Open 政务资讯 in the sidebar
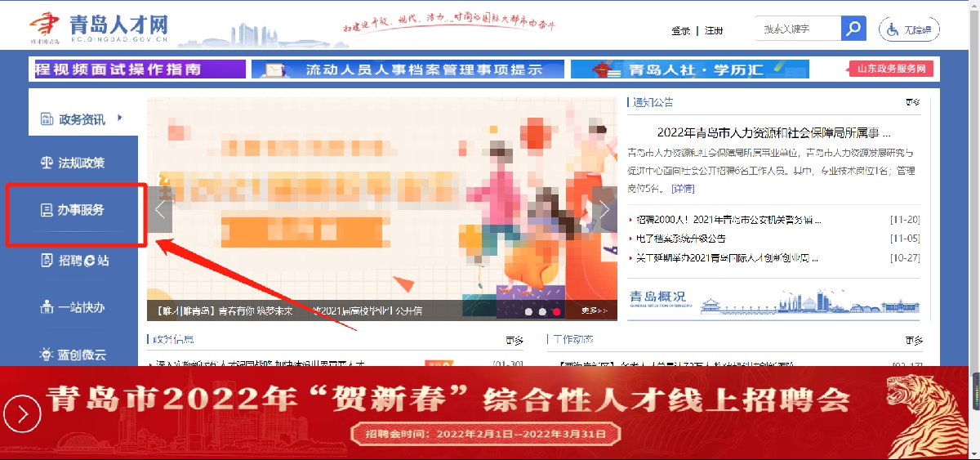The height and width of the screenshot is (460, 980). click(x=82, y=119)
